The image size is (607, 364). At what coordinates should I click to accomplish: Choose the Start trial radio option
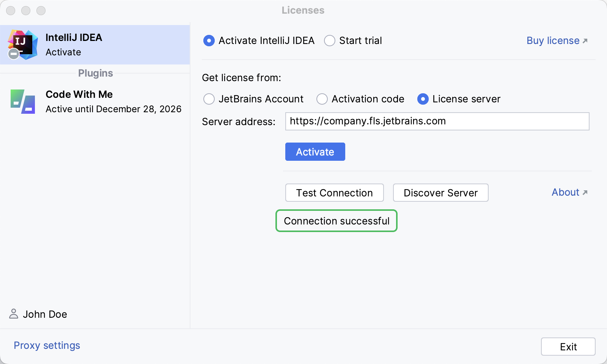click(x=330, y=41)
